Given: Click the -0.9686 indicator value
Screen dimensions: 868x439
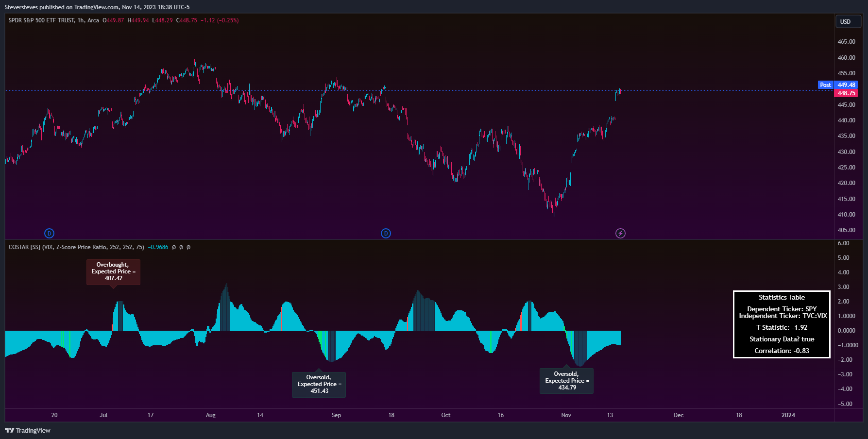Looking at the screenshot, I should (x=158, y=247).
